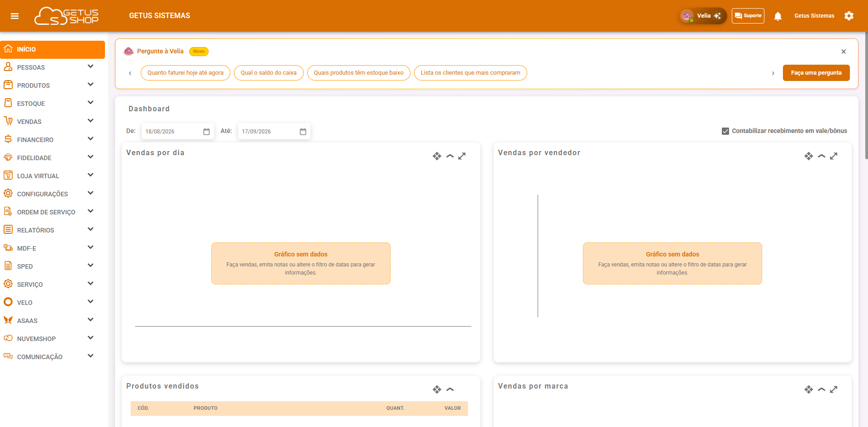The width and height of the screenshot is (868, 427).
Task: Click the page vertical scrollbar
Action: pos(866,95)
